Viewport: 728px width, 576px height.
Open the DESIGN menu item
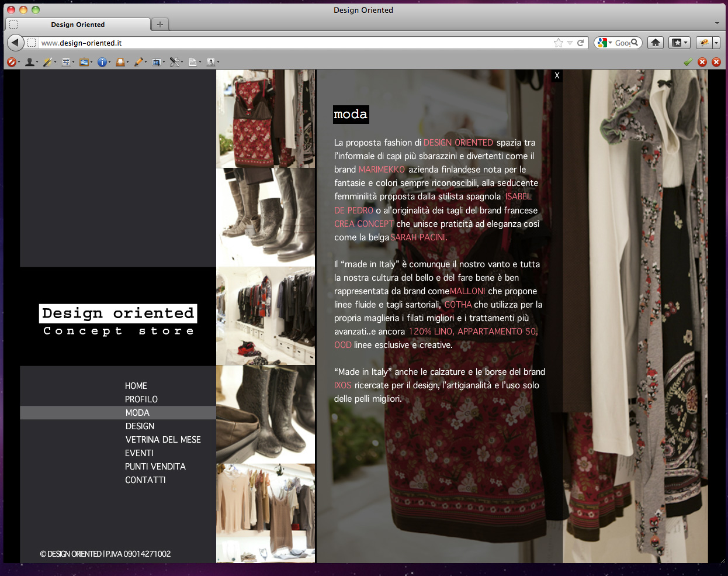[140, 426]
